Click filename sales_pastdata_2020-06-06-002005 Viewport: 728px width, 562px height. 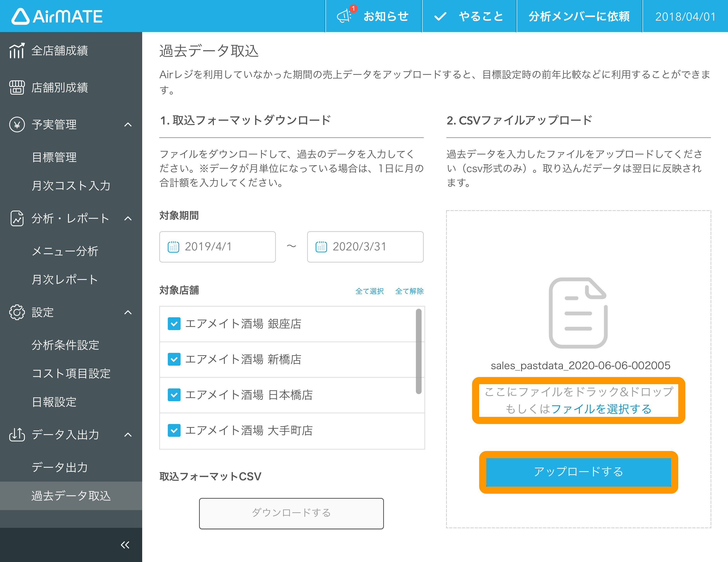coord(580,366)
